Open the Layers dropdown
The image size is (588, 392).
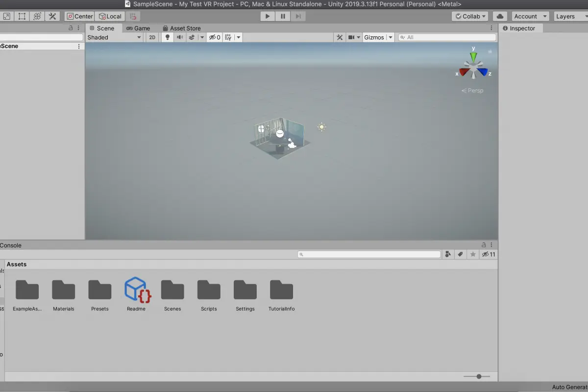coord(571,16)
